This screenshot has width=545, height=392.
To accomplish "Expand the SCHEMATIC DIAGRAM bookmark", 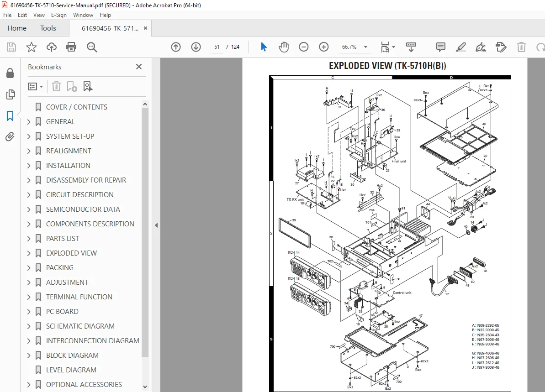I will pyautogui.click(x=29, y=326).
